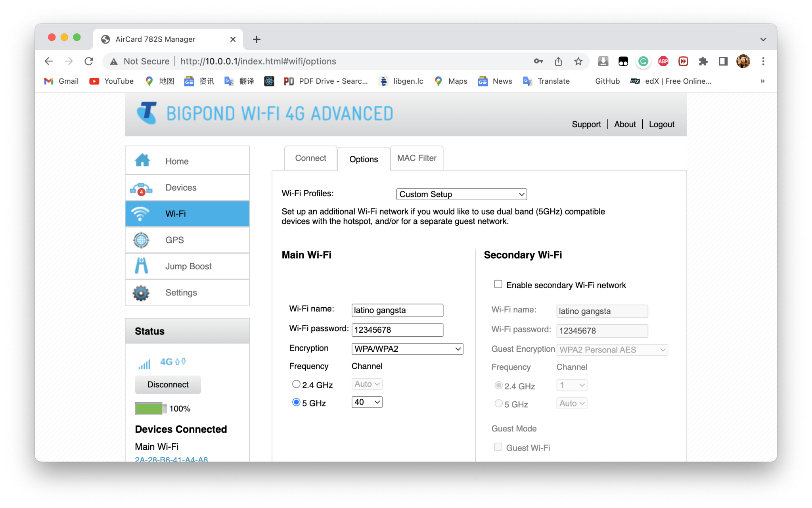Click the AdBlock Plus extension icon
This screenshot has height=508, width=812.
point(663,61)
